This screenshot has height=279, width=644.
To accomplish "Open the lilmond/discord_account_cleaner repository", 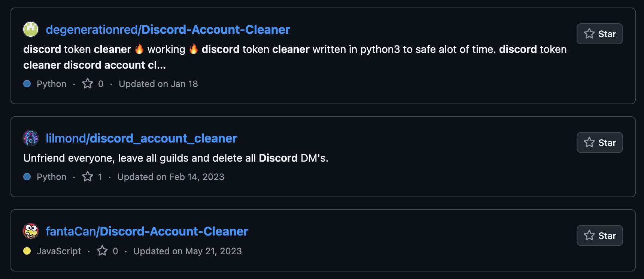I will [x=142, y=138].
